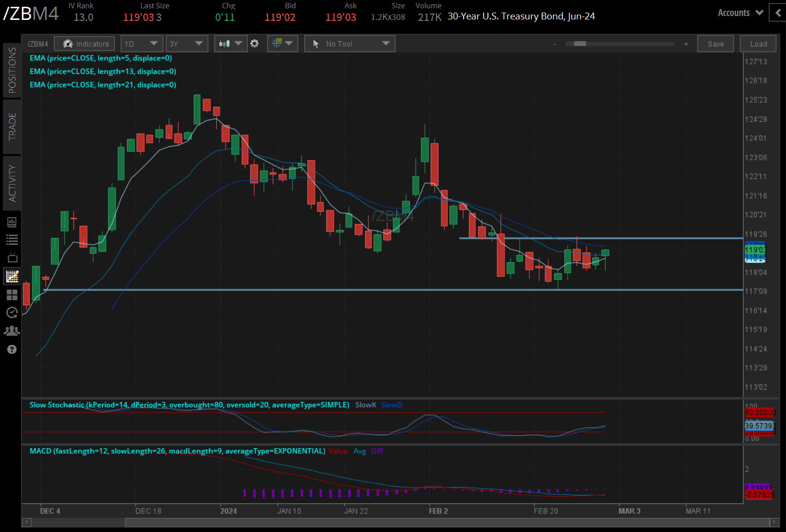Click the -0.57929 MACD value tag

point(759,495)
